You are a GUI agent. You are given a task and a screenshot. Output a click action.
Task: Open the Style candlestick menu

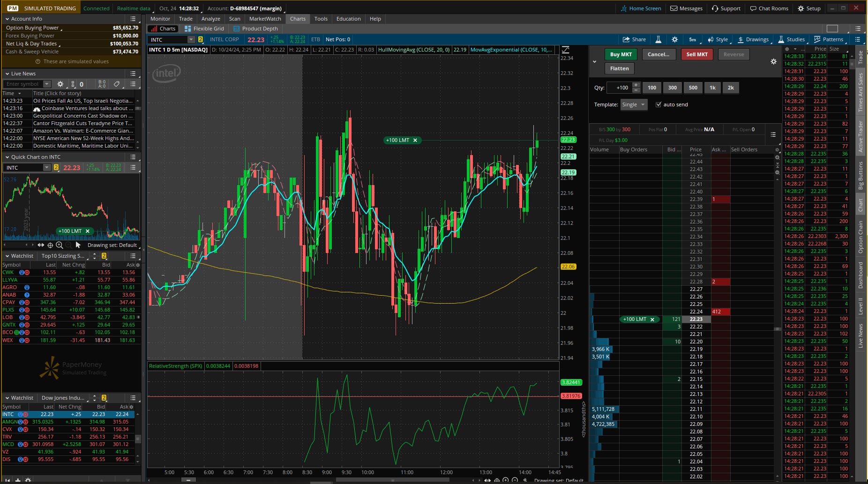coord(718,39)
